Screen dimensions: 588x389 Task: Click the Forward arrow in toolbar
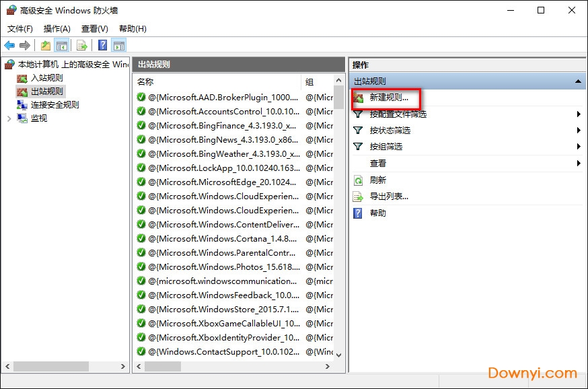pyautogui.click(x=25, y=45)
